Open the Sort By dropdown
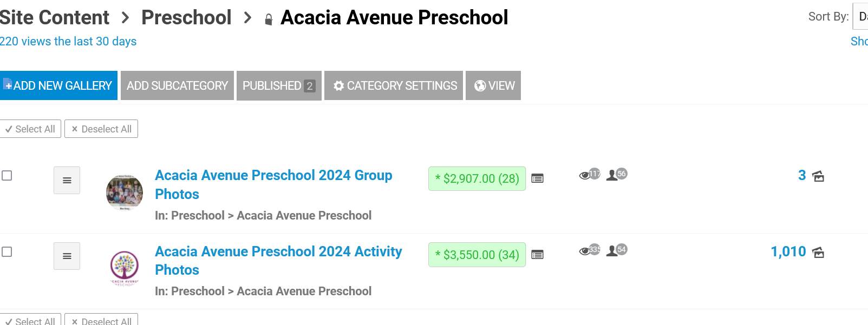 click(860, 16)
